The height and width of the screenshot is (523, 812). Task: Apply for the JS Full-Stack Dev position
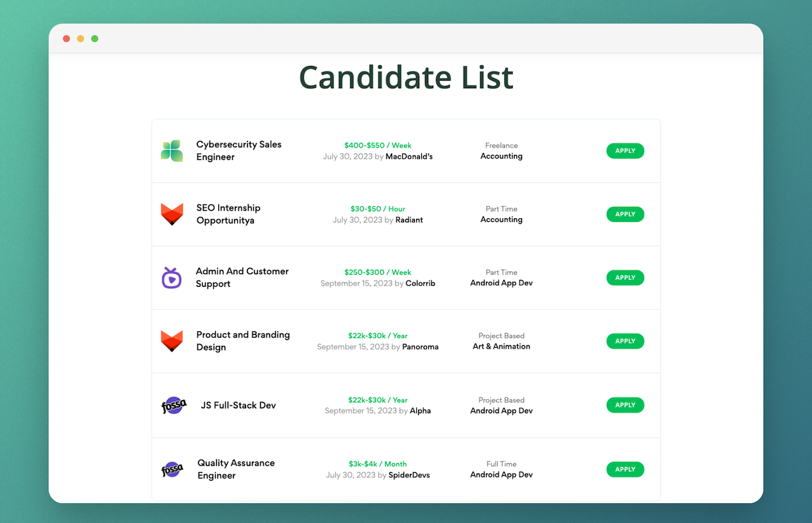pyautogui.click(x=625, y=405)
